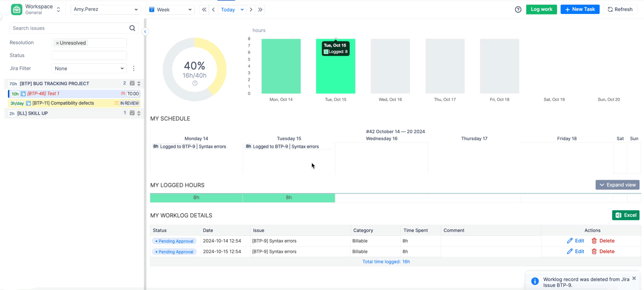The width and height of the screenshot is (644, 290).
Task: Open Jira Filter three-dot options menu
Action: tap(134, 69)
